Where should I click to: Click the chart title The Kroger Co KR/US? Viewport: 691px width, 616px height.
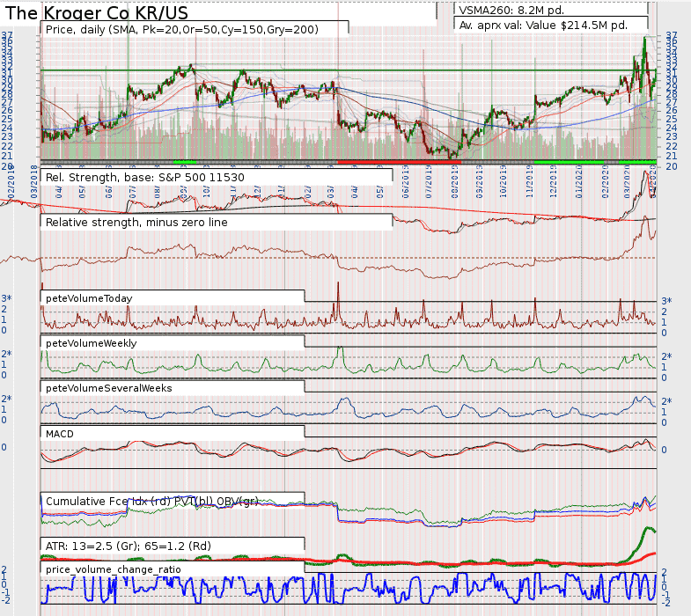[97, 13]
